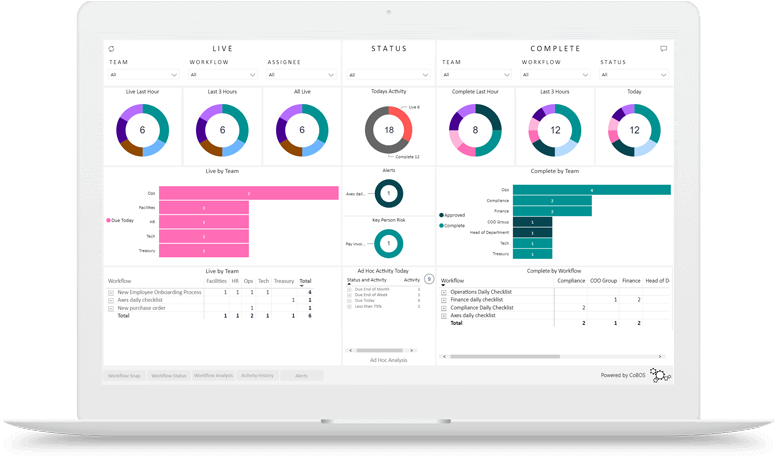Click the Facilities bar in Live by Team
Viewport: 778px width, 458px height.
point(204,207)
